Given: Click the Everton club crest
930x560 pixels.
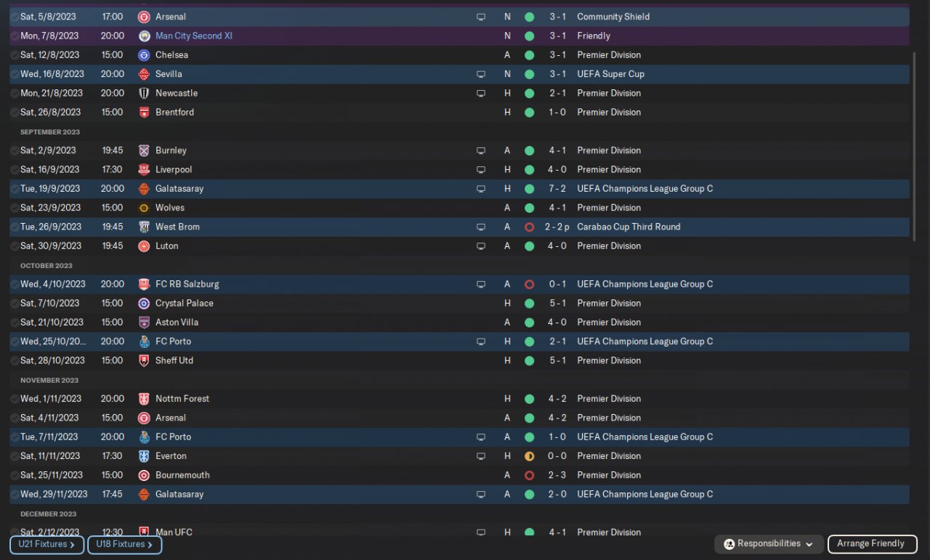Looking at the screenshot, I should click(x=144, y=456).
